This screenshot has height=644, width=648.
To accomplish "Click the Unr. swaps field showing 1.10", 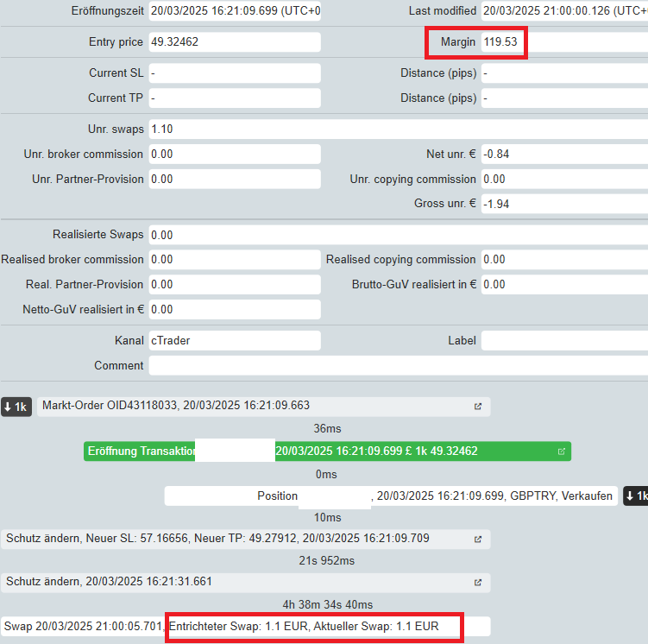I will [x=399, y=129].
